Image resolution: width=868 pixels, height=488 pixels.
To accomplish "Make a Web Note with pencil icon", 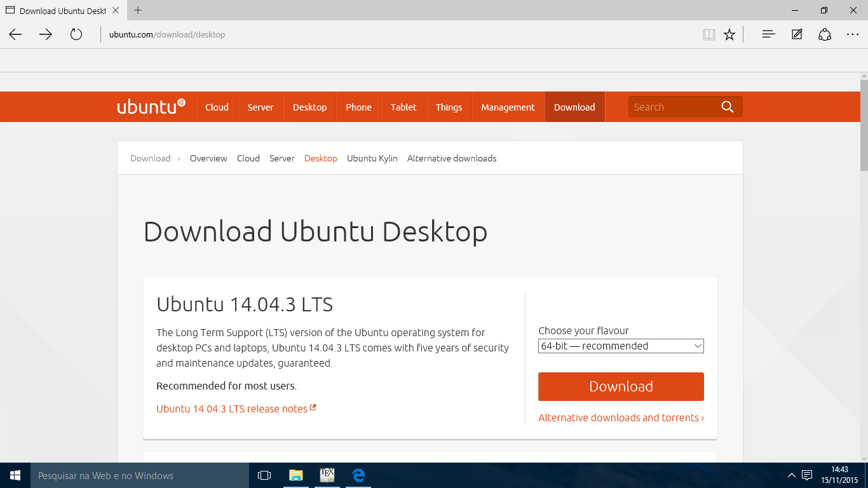I will [797, 35].
